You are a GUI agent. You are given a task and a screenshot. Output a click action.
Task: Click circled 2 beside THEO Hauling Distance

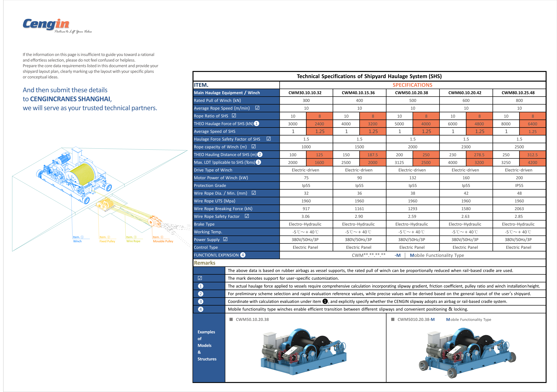click(260, 154)
